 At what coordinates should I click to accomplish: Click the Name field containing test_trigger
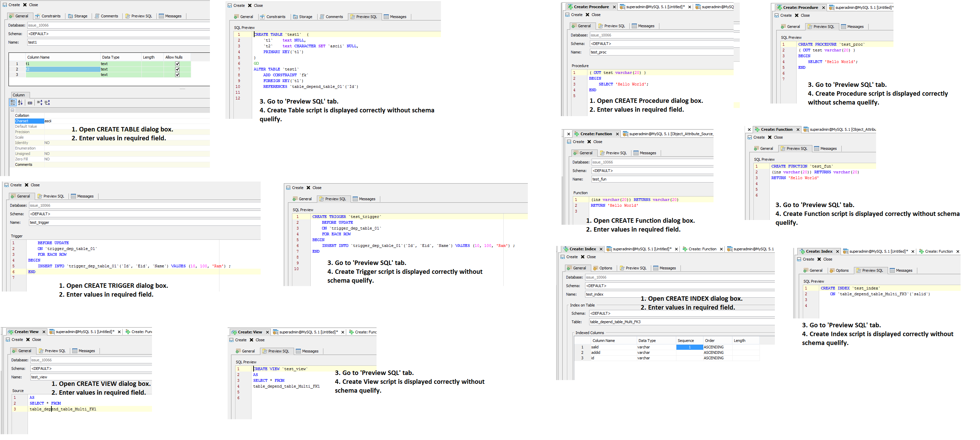[x=144, y=222]
